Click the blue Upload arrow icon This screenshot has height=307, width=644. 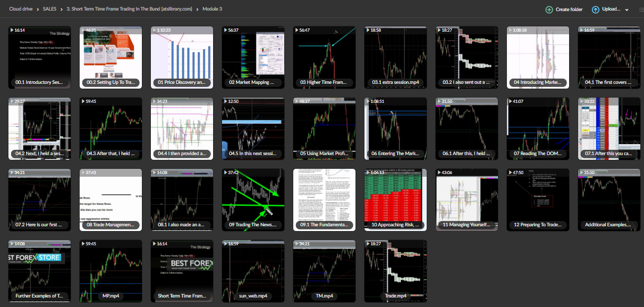point(595,9)
